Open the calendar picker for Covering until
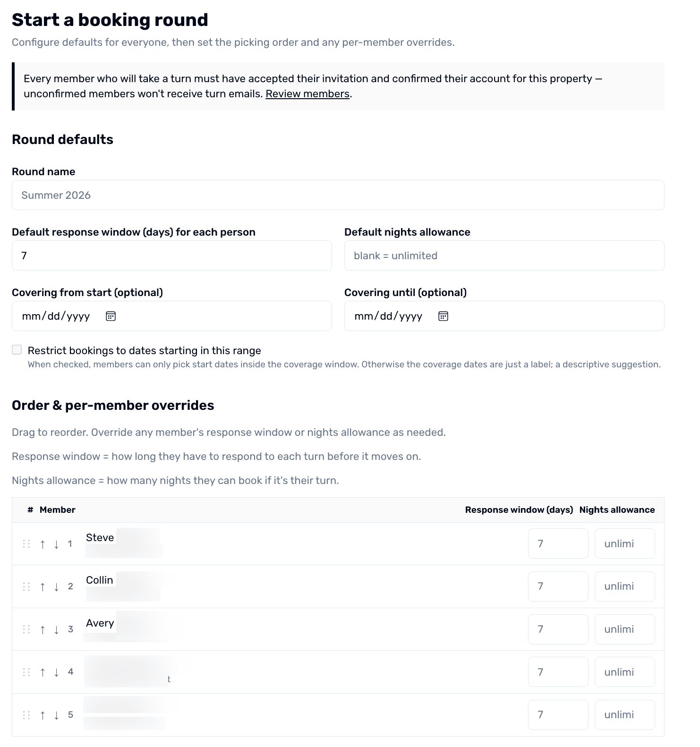Viewport: 700px width, 747px height. (443, 316)
